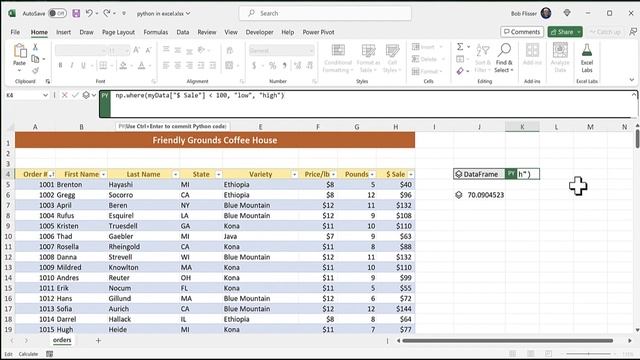The height and width of the screenshot is (360, 640).
Task: Switch to the Formulas tab
Action: coord(156,32)
